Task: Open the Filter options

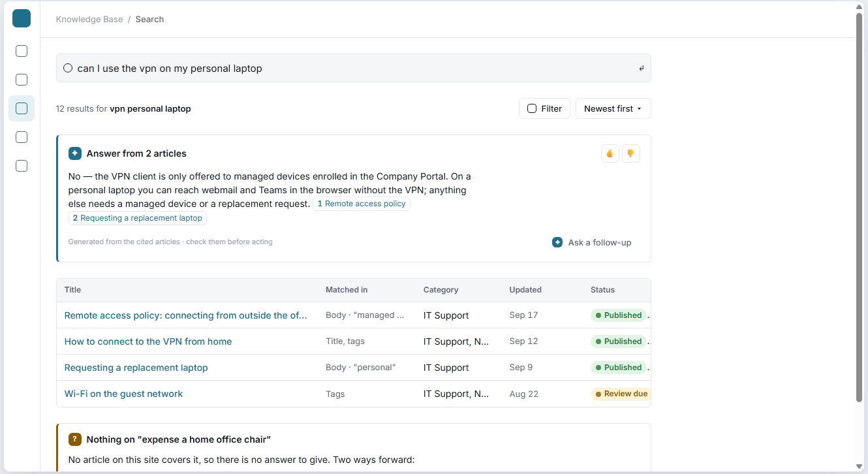Action: point(545,108)
